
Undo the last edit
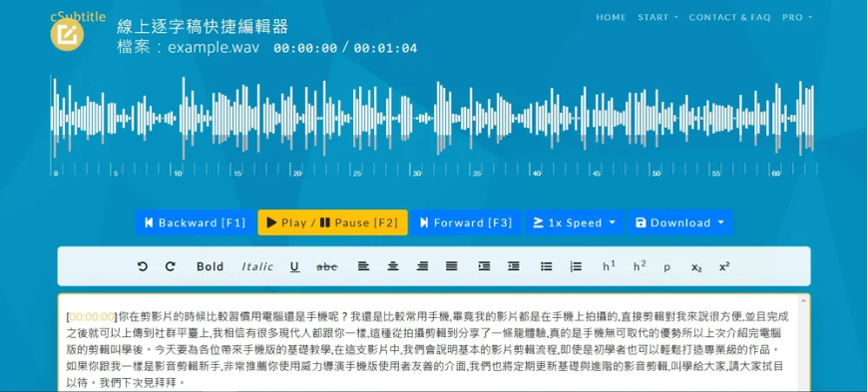pyautogui.click(x=143, y=266)
